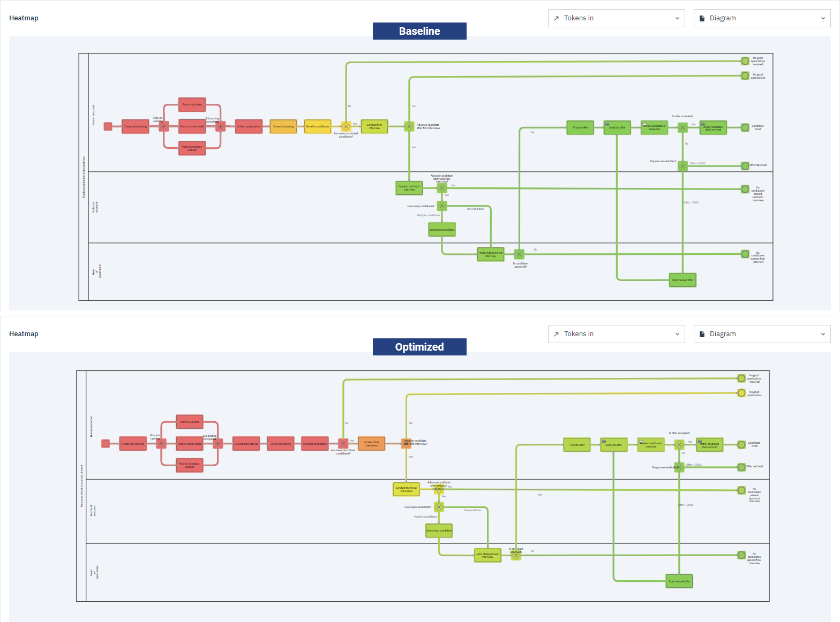Open the Tokens in dropdown above Optimized diagram

click(616, 334)
